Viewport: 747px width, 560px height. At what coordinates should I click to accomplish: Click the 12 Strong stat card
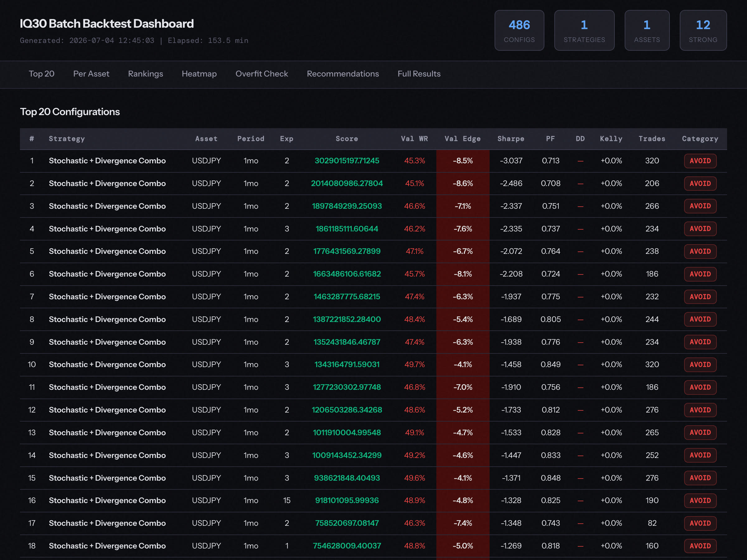coord(703,30)
